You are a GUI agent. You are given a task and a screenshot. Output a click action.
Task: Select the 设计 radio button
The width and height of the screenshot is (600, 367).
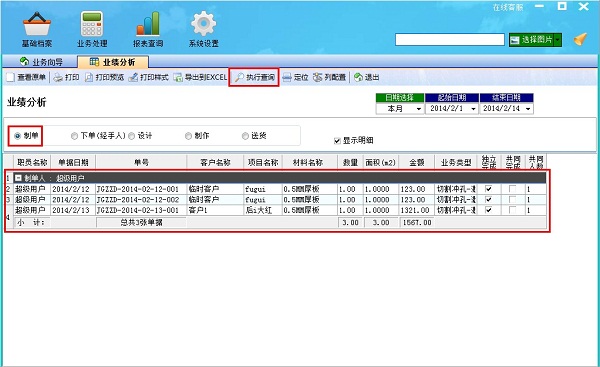pyautogui.click(x=131, y=136)
